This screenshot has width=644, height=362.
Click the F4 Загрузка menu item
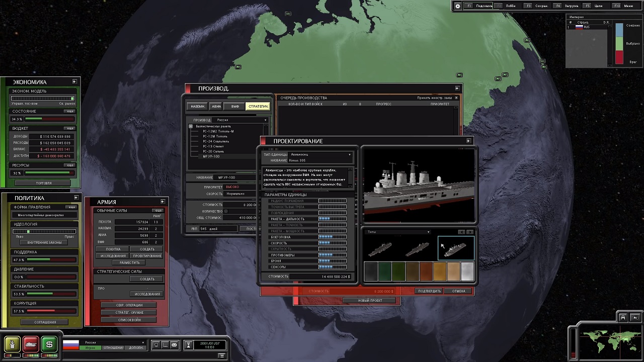point(567,6)
